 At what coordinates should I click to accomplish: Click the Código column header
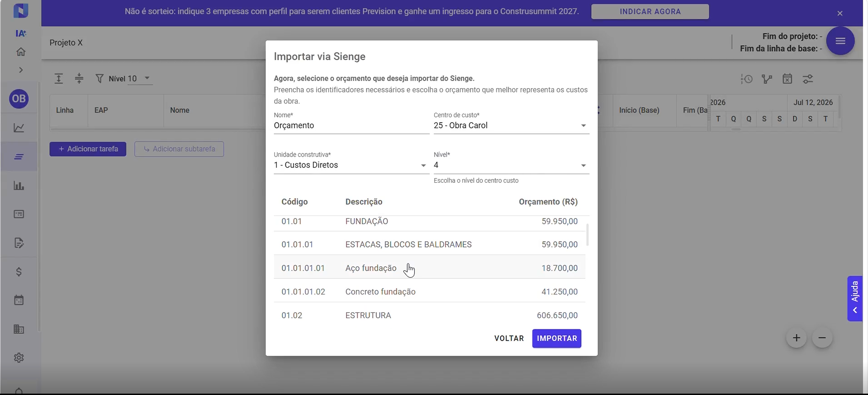(x=294, y=202)
